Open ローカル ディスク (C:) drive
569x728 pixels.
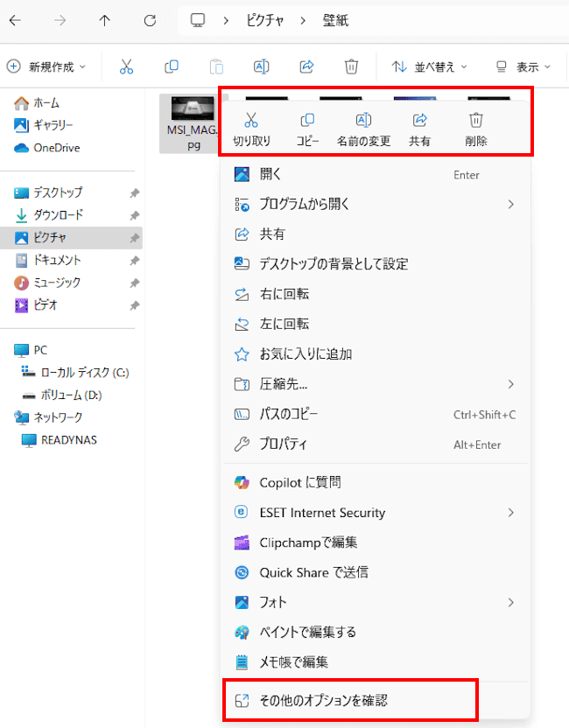point(75,373)
